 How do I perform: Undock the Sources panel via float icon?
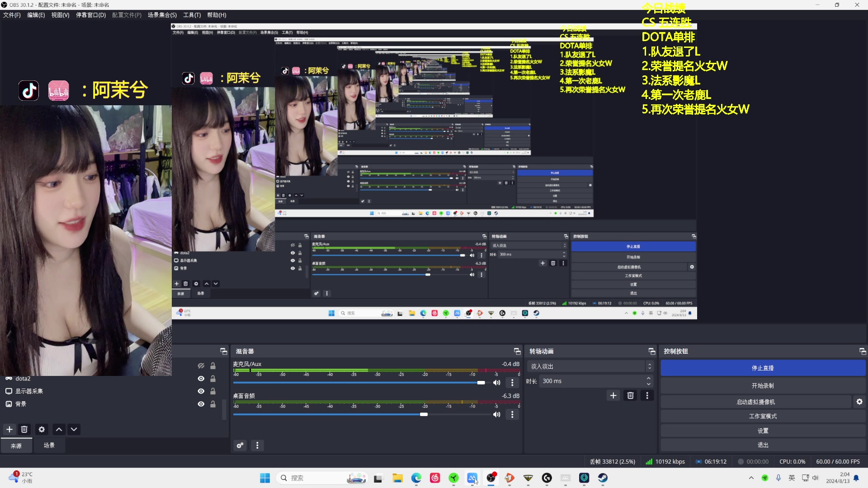click(223, 351)
